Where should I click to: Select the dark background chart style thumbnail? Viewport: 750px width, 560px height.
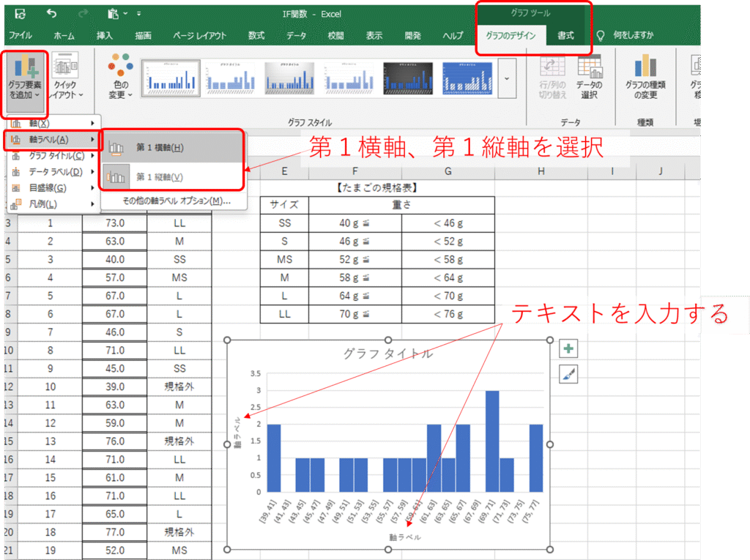[x=408, y=78]
